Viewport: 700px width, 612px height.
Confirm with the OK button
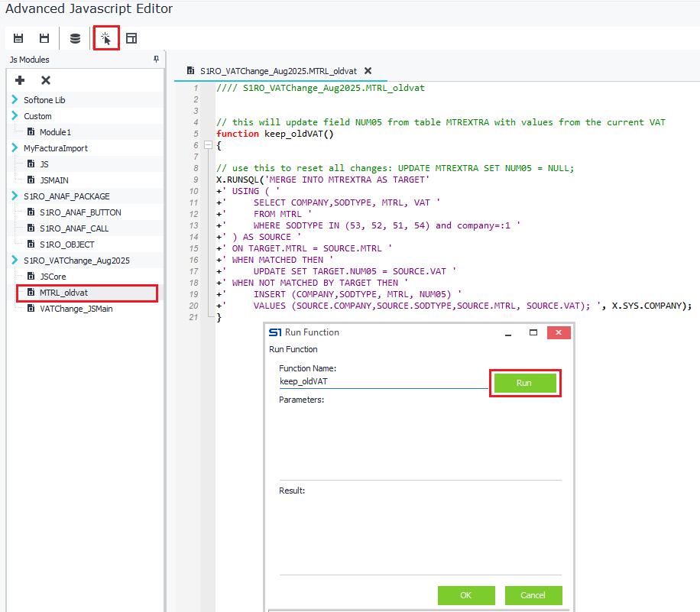click(x=466, y=595)
